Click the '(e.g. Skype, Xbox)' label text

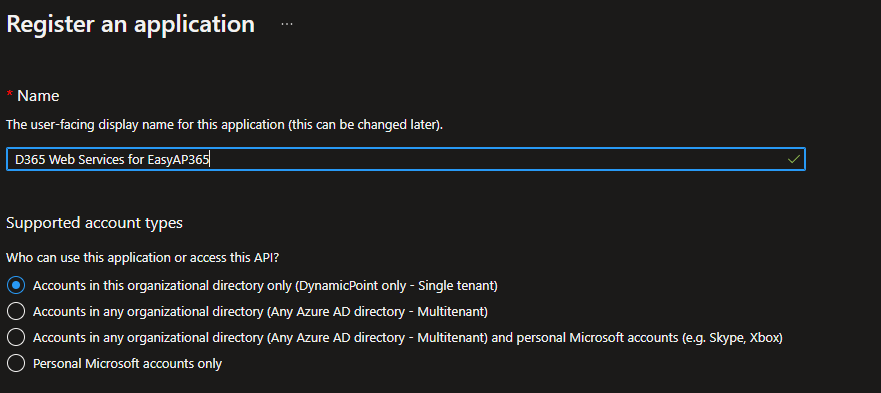click(x=731, y=338)
